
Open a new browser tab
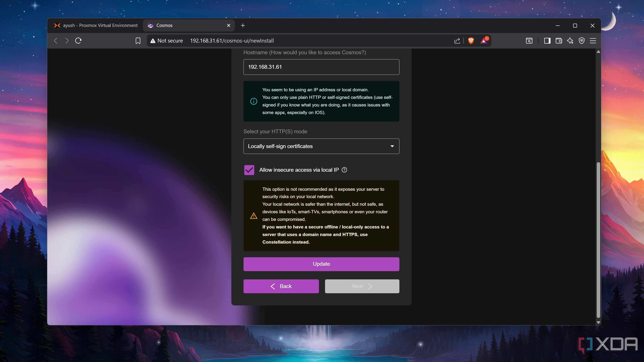[243, 25]
